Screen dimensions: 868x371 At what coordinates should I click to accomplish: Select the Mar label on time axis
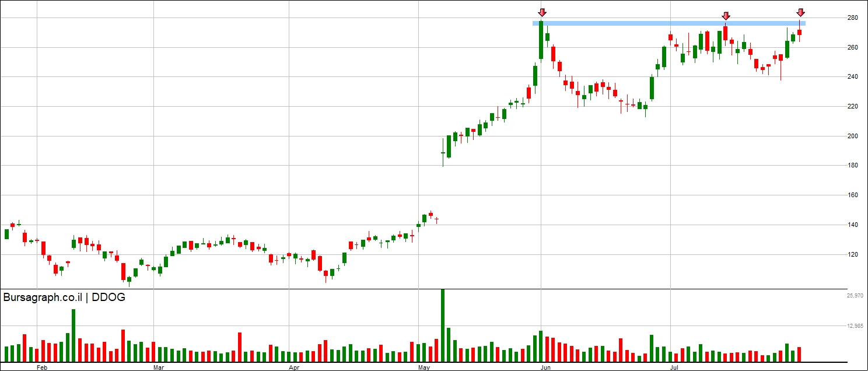[x=158, y=367]
